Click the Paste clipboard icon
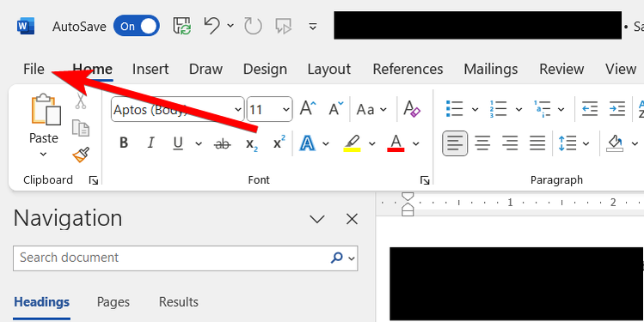The height and width of the screenshot is (322, 644). click(x=46, y=109)
